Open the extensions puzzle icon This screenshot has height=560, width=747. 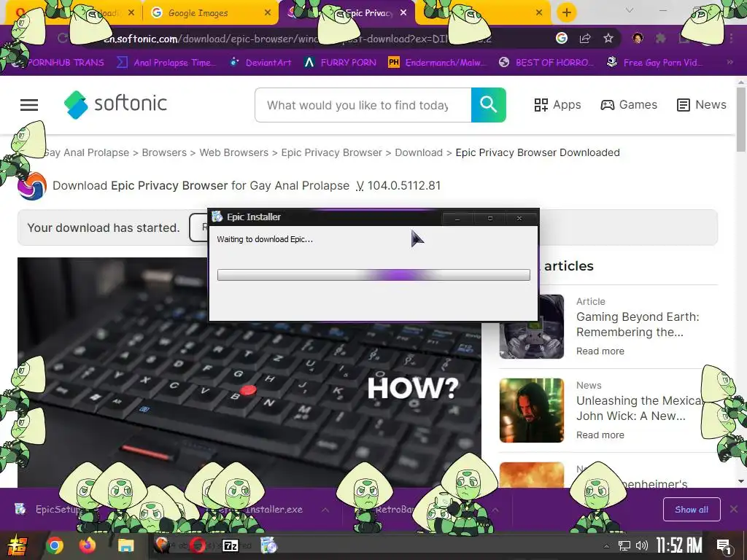tap(661, 38)
